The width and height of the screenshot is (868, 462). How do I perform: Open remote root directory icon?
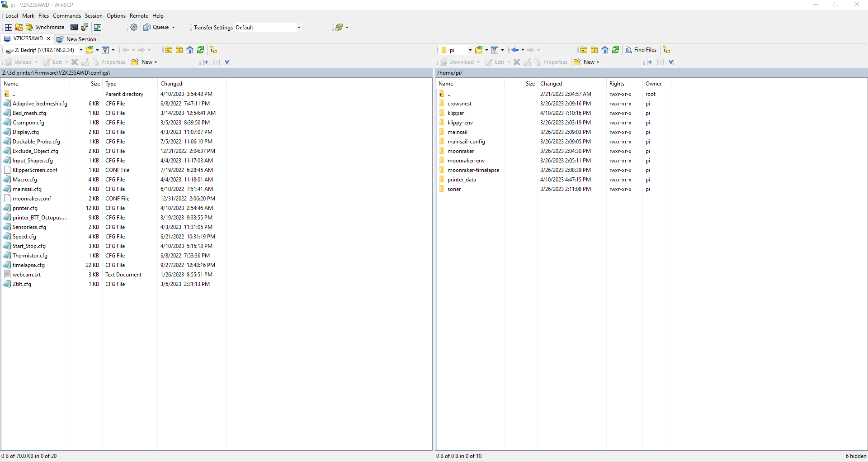point(594,50)
